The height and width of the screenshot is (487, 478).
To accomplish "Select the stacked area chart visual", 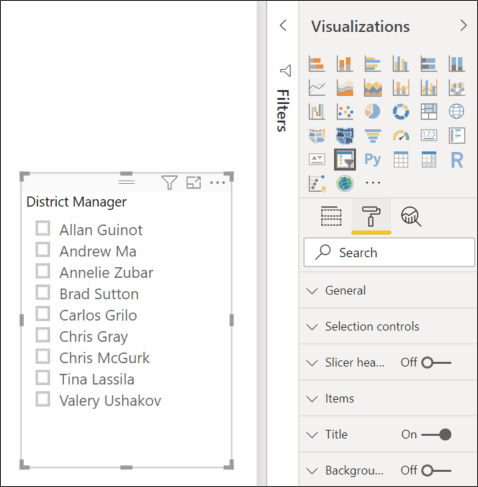I will (x=373, y=88).
